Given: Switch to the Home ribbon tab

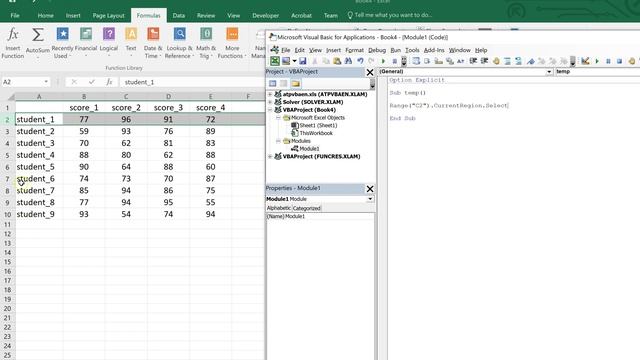Looking at the screenshot, I should click(x=45, y=16).
